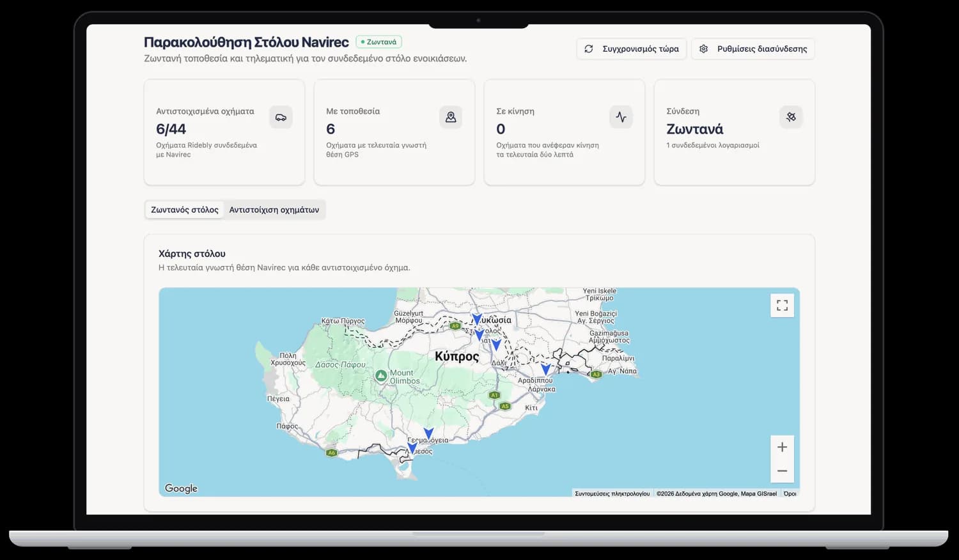
Task: Click the Χάρτης στόλου heading
Action: (192, 254)
